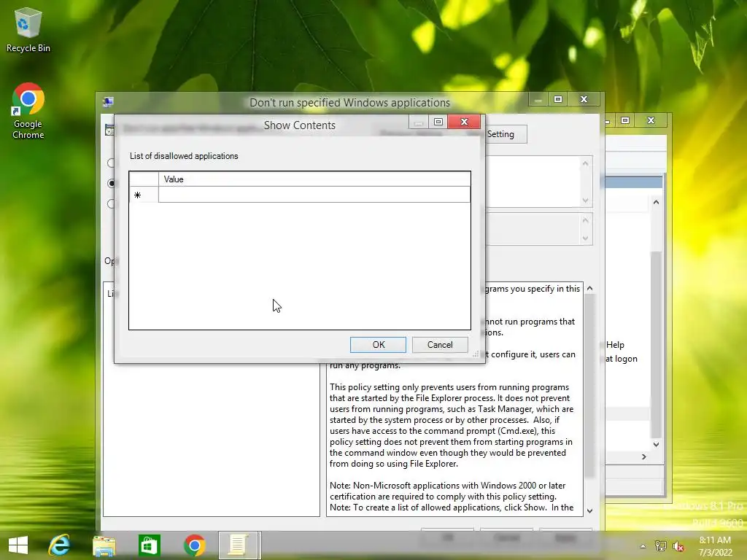Open File Explorer from taskbar
Screen dimensions: 747x560
click(104, 545)
